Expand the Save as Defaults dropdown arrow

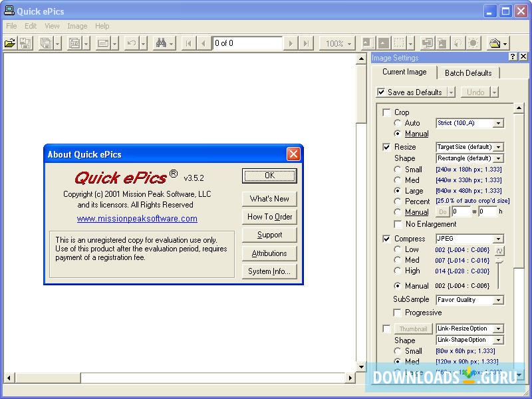pyautogui.click(x=451, y=92)
